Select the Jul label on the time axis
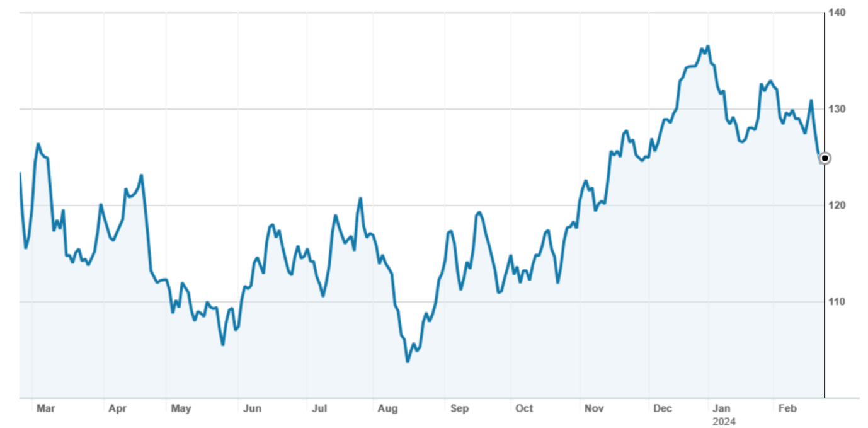Screen dimensions: 868x428 319,408
